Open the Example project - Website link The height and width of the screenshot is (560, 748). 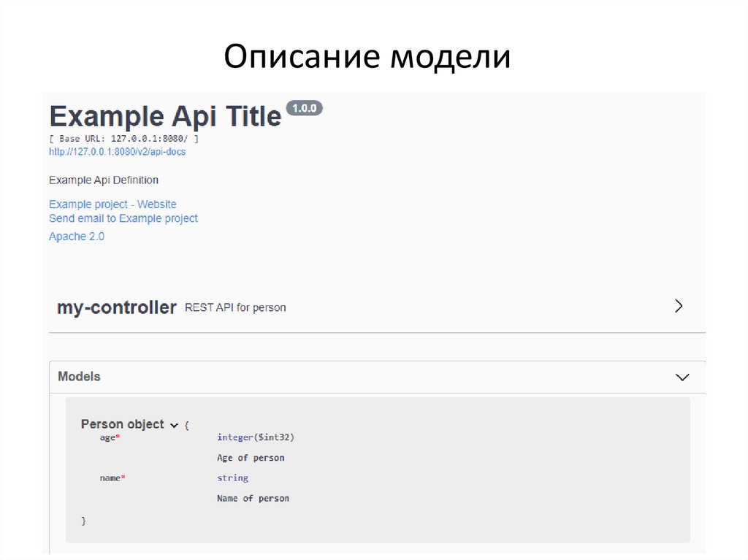point(112,204)
